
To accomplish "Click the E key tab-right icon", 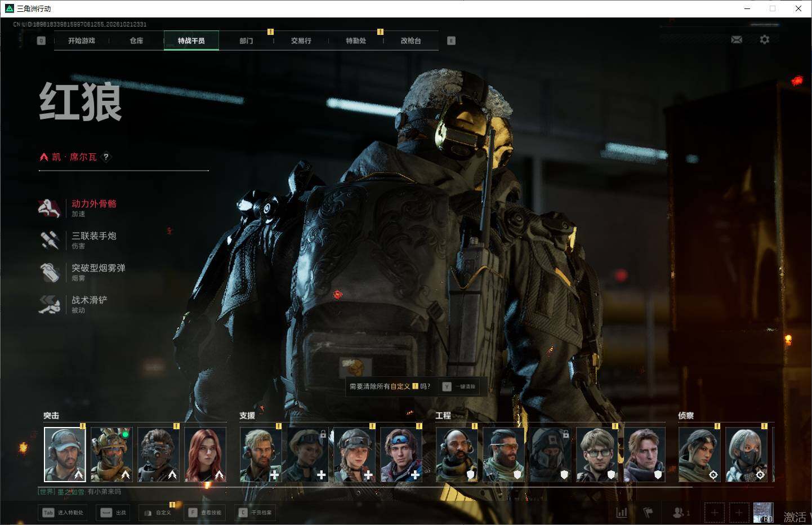I will pos(451,41).
